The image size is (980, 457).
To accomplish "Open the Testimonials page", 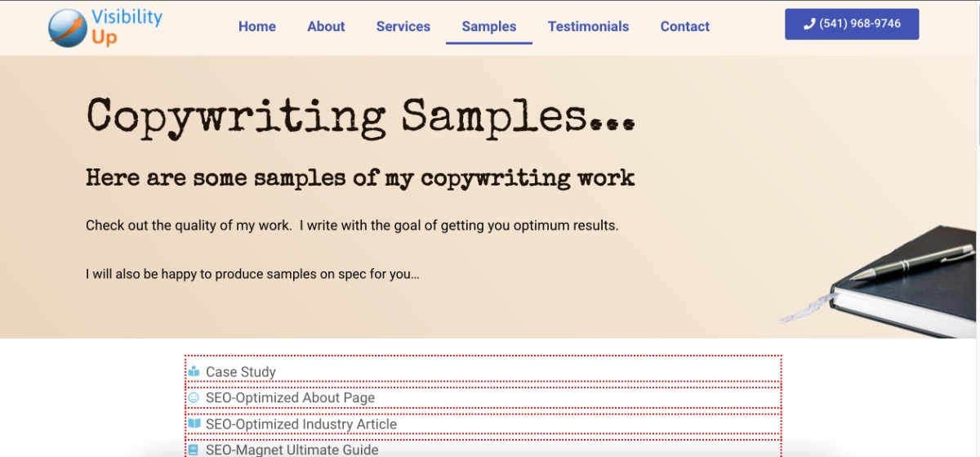I will coord(588,26).
